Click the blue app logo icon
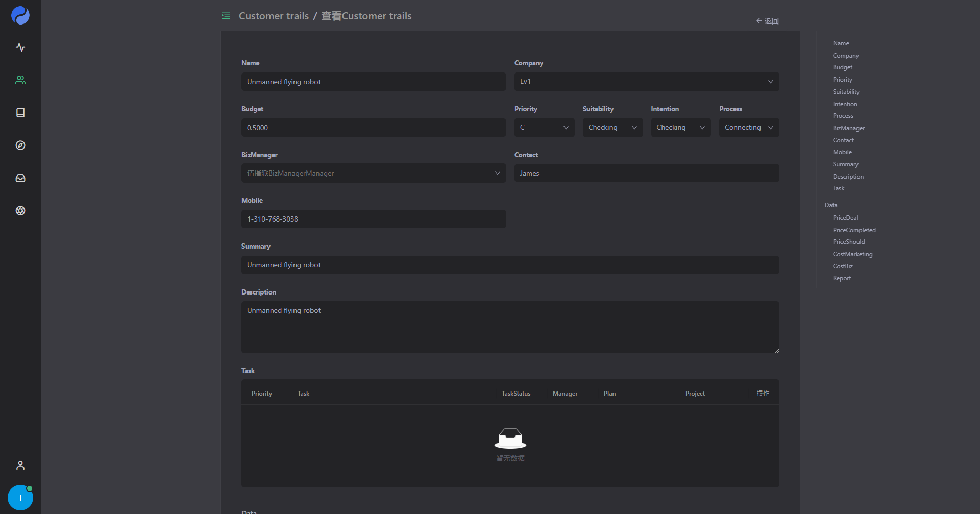Screen dimensions: 980x514 20,15
